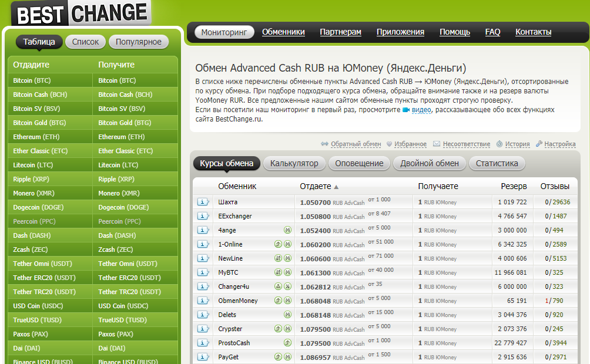The height and width of the screenshot is (364, 590).
Task: Click the BestChange logo
Action: (81, 13)
